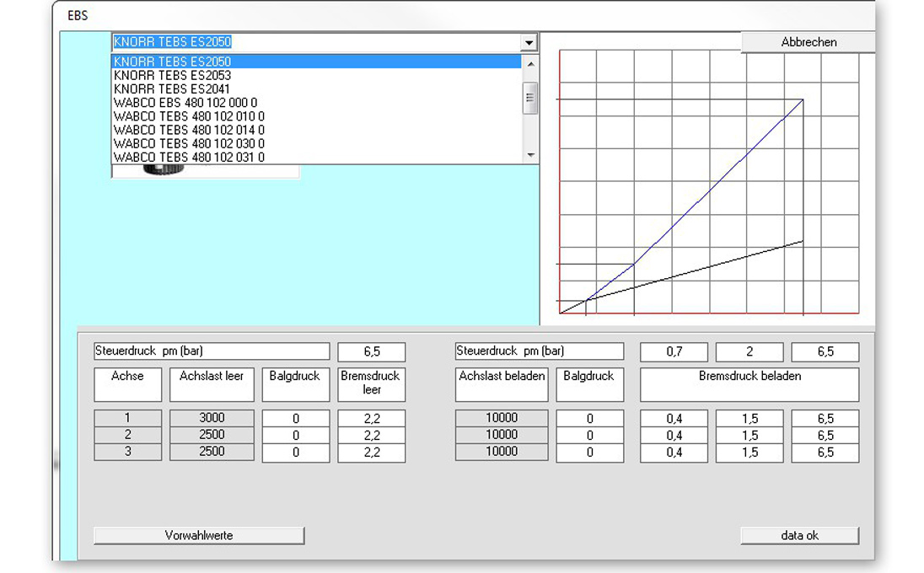Click Bremsdruck beladen 1,5 for axle 1
The width and height of the screenshot is (924, 573).
pos(749,419)
